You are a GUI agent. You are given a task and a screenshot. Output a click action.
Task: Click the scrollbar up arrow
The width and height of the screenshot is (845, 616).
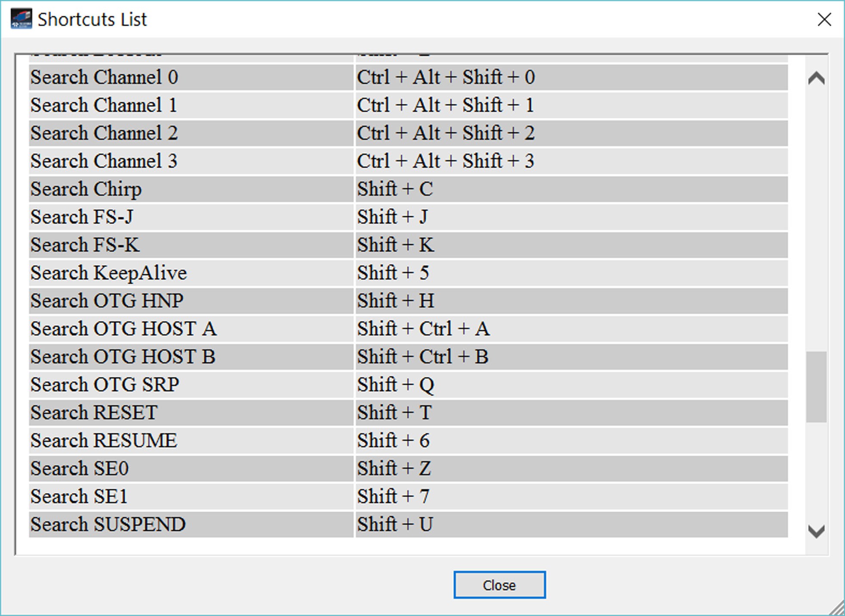(x=816, y=78)
